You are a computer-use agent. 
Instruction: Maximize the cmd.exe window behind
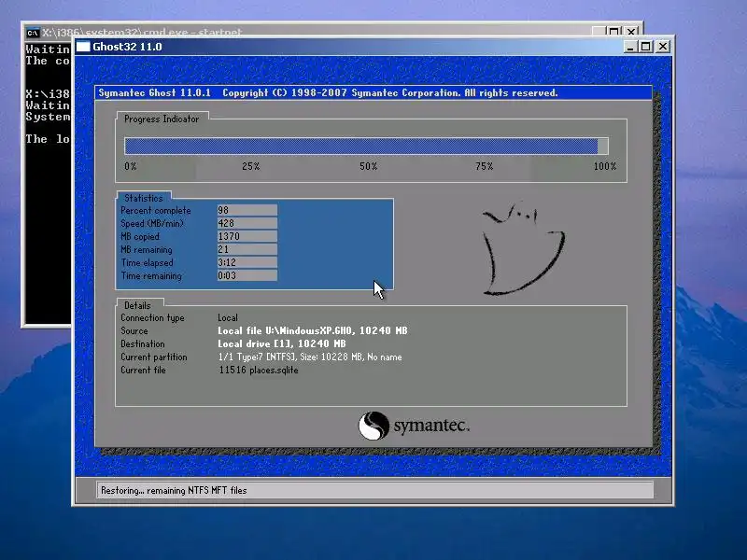pyautogui.click(x=614, y=32)
